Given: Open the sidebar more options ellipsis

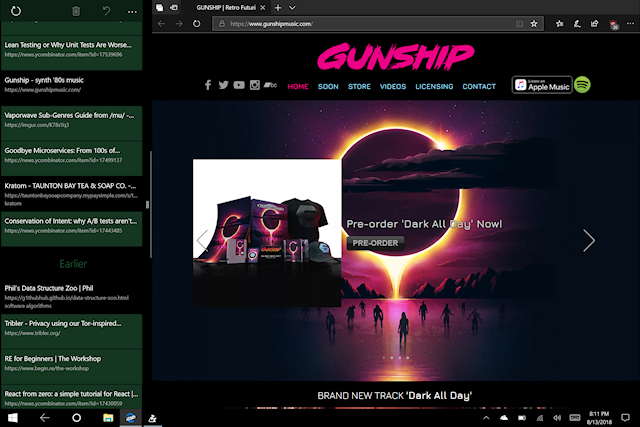Looking at the screenshot, I should 132,12.
